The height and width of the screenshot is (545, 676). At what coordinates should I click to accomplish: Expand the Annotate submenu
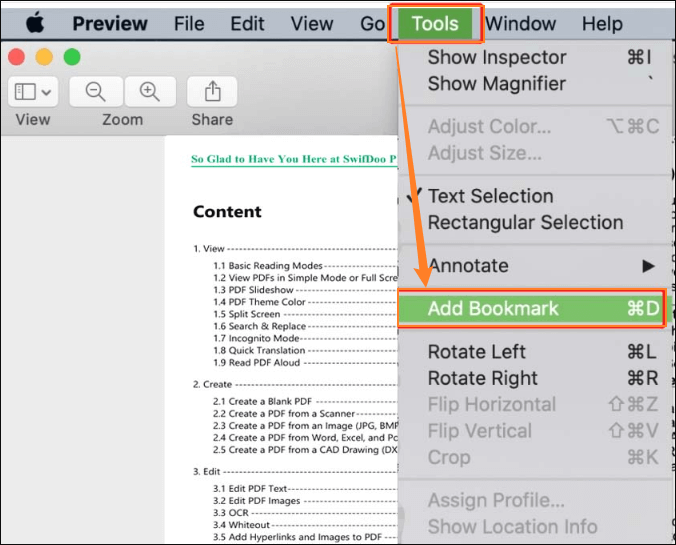535,266
